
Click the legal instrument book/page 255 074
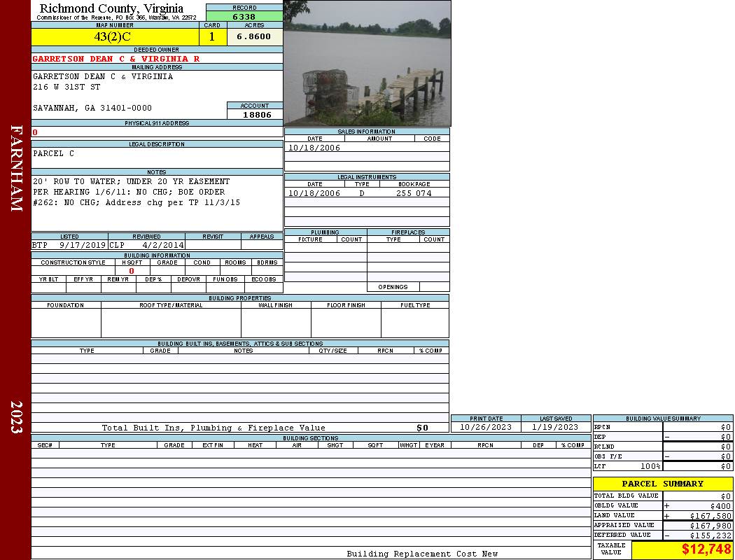click(x=414, y=193)
